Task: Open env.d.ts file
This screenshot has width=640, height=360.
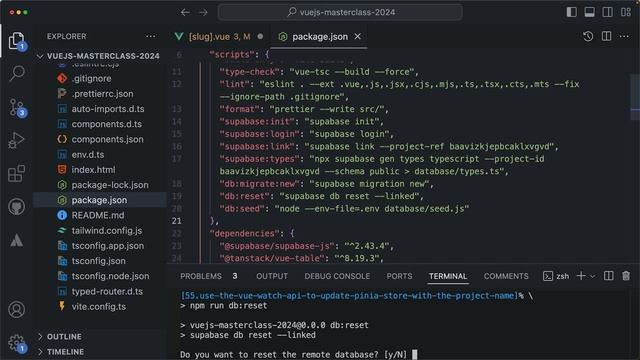Action: [x=100, y=155]
